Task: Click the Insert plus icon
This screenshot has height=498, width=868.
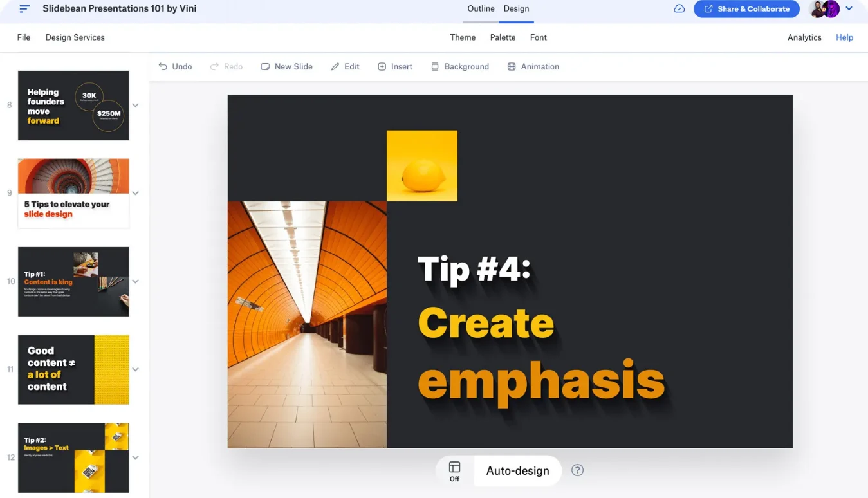Action: pos(382,67)
